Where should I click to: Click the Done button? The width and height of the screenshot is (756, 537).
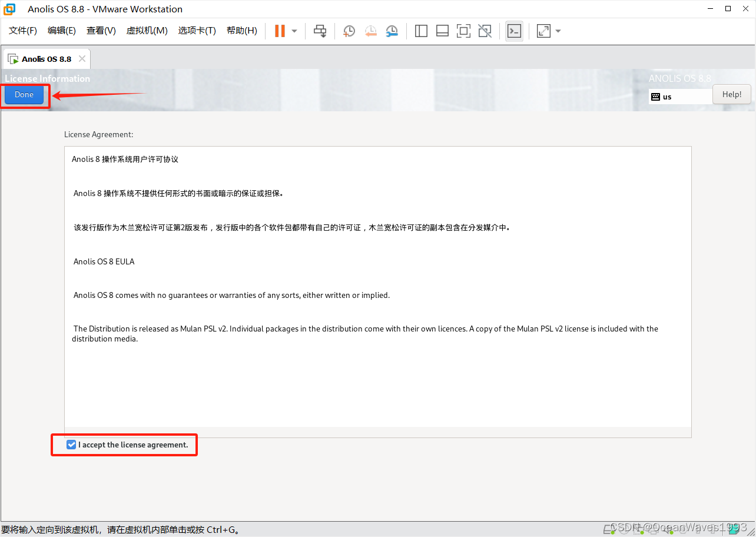[24, 95]
